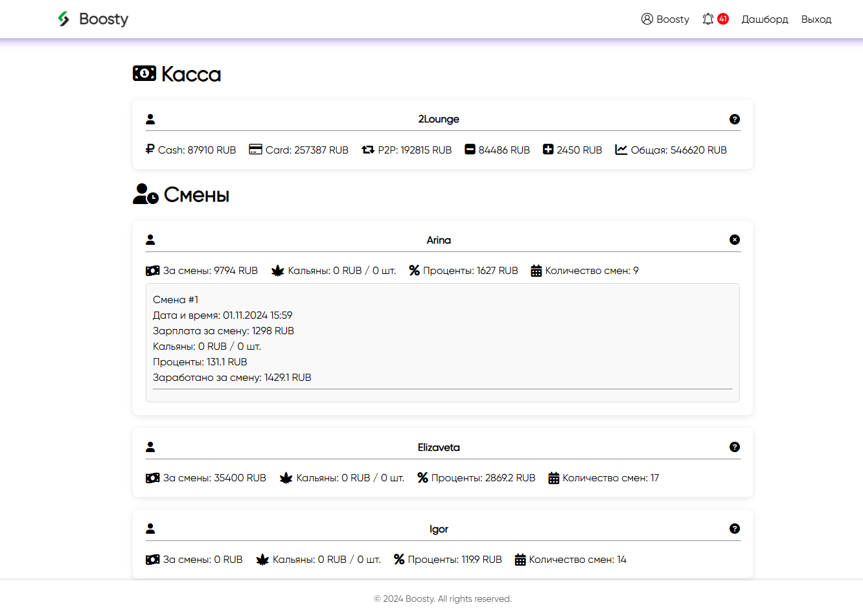Viewport: 863px width, 616px height.
Task: Click Card: 257387 RUB value
Action: point(307,150)
